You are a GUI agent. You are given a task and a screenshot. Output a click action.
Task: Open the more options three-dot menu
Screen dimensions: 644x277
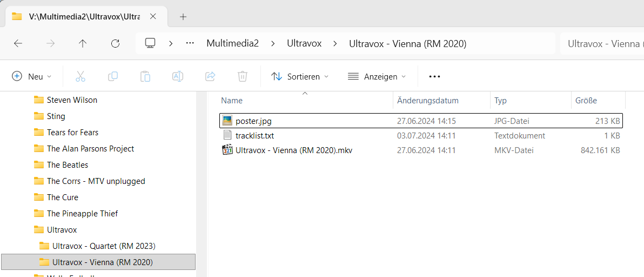click(x=434, y=76)
